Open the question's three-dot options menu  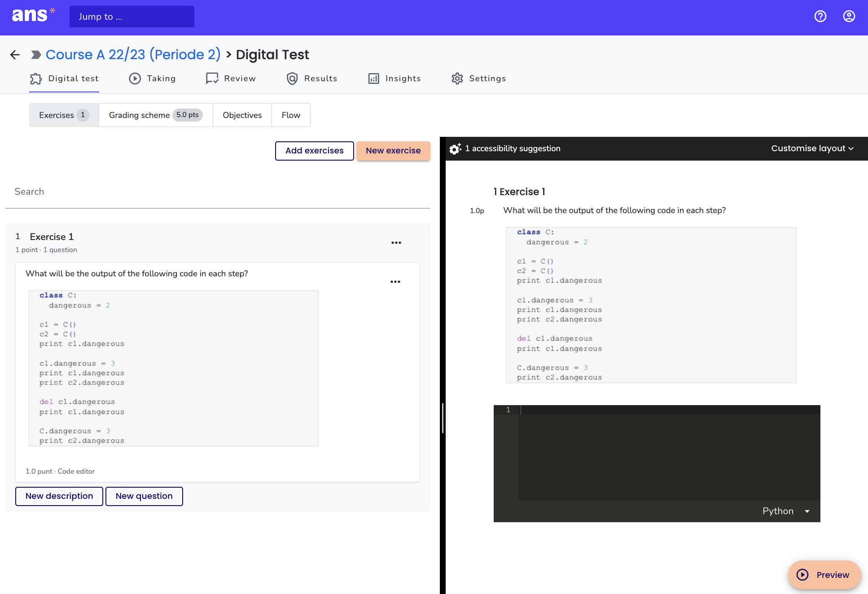click(395, 282)
